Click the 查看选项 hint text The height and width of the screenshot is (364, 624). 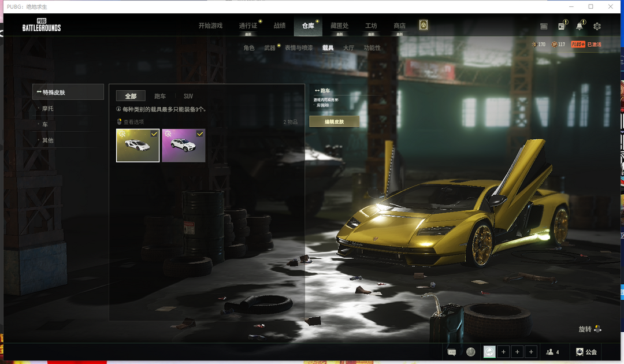point(133,122)
